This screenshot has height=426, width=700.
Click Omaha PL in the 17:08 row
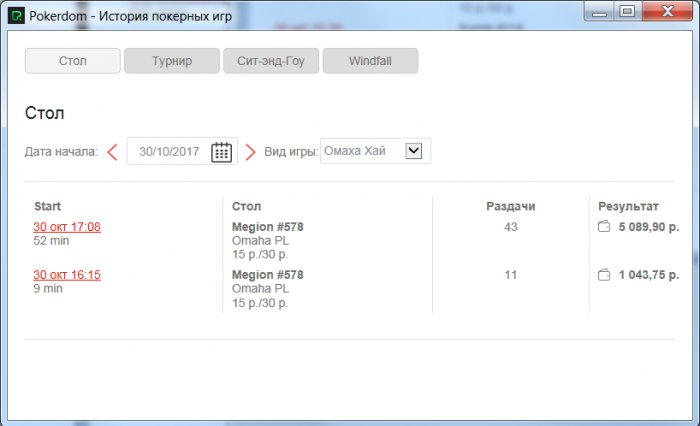[x=260, y=241]
